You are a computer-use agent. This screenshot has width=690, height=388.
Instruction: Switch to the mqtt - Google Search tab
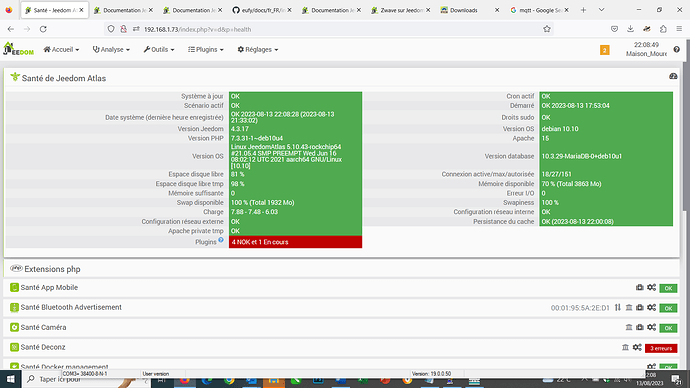tap(539, 10)
